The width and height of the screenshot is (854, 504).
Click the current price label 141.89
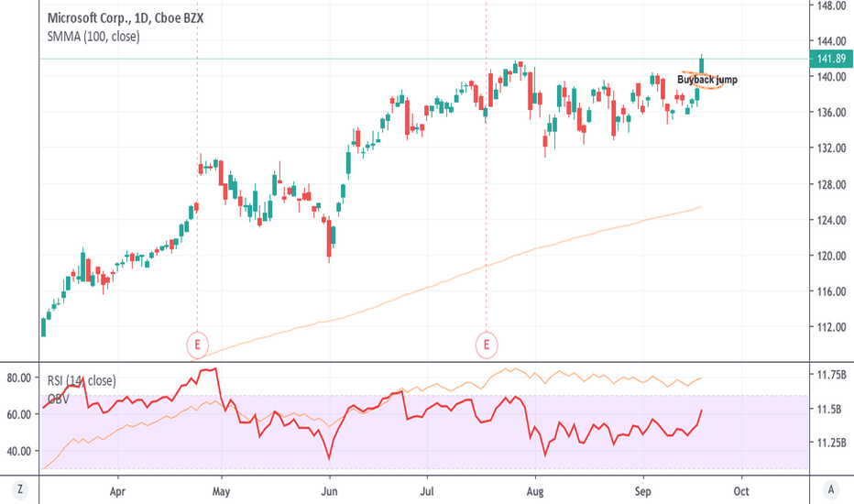click(831, 59)
